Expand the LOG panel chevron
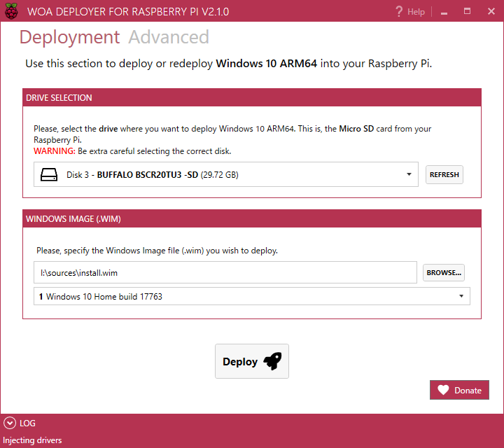This screenshot has height=448, width=504. pyautogui.click(x=10, y=423)
